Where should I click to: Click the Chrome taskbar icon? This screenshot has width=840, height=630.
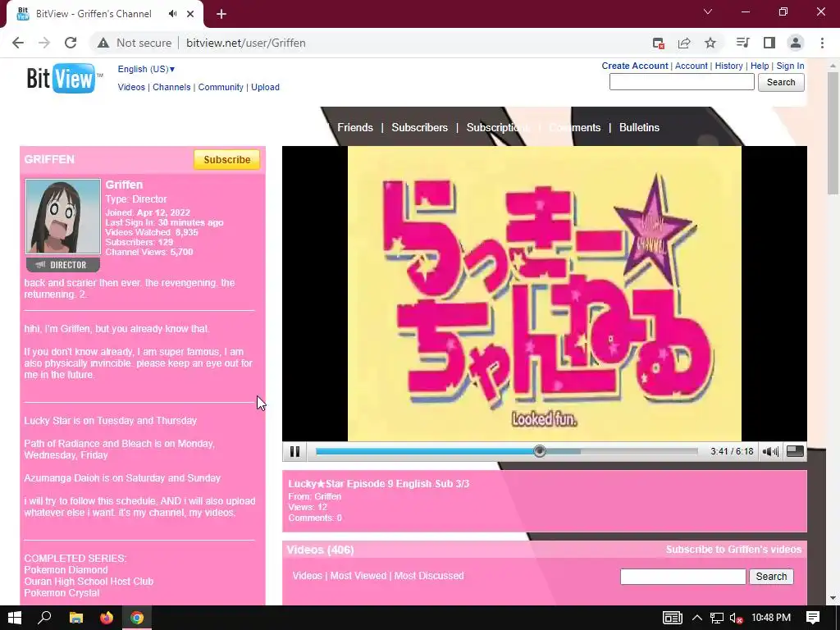pos(137,618)
